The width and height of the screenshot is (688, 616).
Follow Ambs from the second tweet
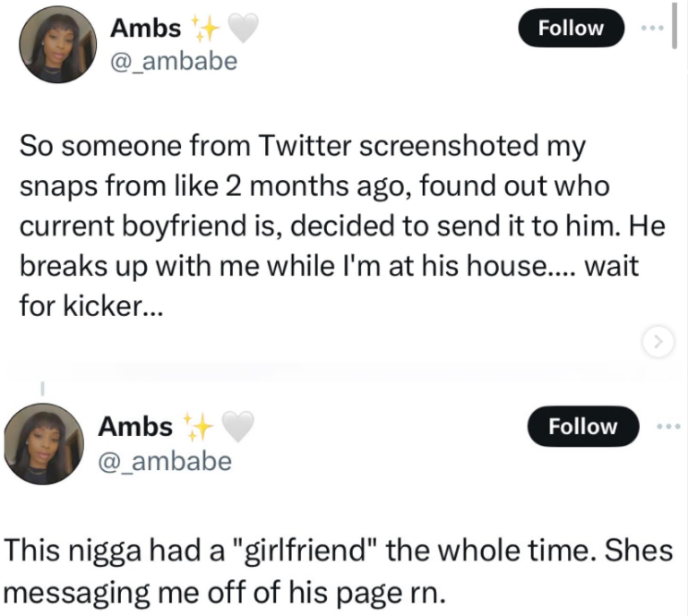click(x=582, y=426)
